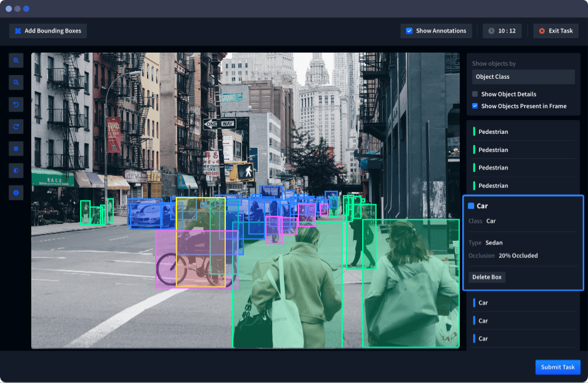The image size is (588, 383).
Task: Select the first Pedestrian in the object list
Action: pos(493,132)
